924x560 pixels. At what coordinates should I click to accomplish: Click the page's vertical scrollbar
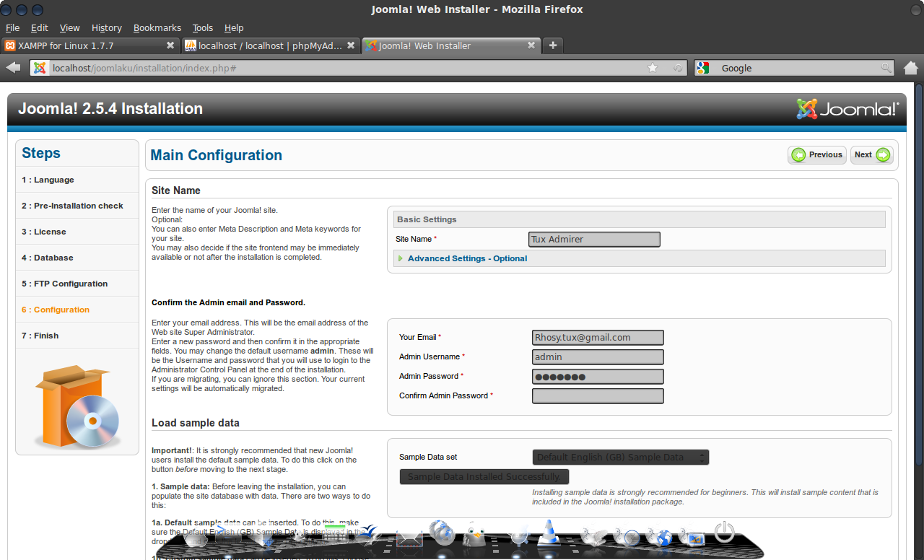click(x=920, y=274)
